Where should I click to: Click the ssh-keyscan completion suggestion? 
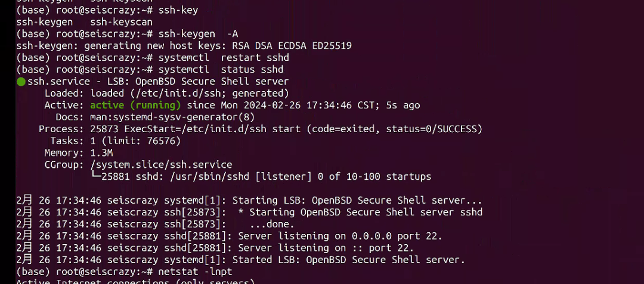coord(121,22)
